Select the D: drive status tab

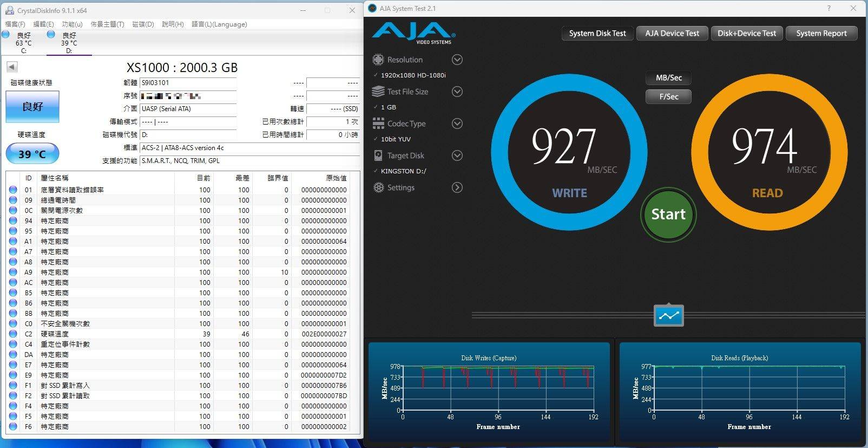click(x=69, y=43)
